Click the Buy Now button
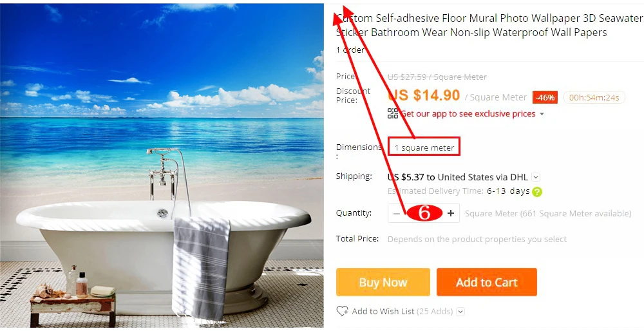Viewport: 644px width, 331px height. point(383,282)
